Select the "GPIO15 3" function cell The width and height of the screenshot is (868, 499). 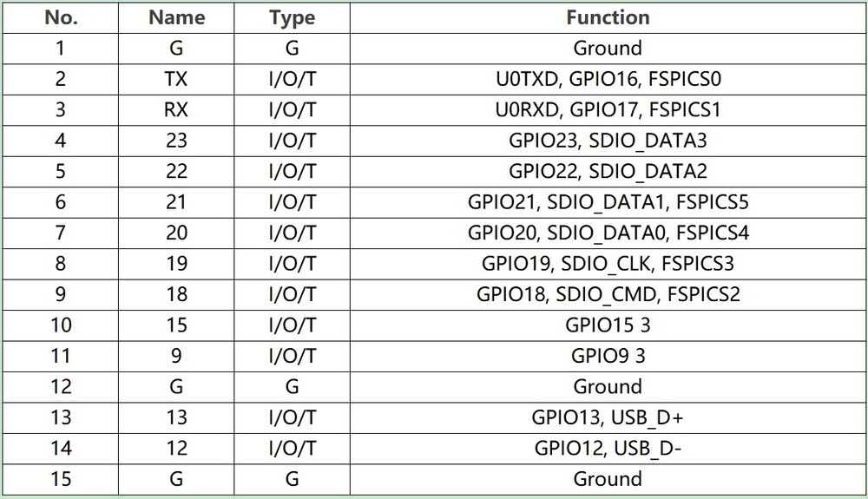(x=608, y=325)
